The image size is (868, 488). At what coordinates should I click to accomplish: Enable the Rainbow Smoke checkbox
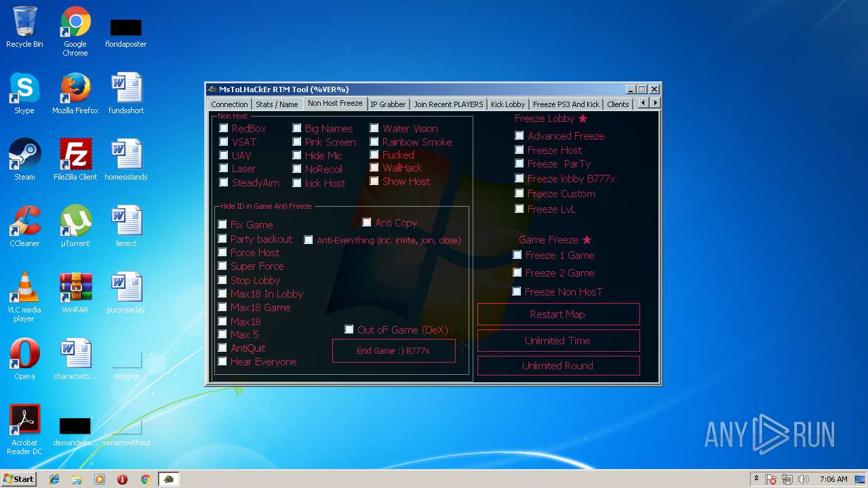374,142
